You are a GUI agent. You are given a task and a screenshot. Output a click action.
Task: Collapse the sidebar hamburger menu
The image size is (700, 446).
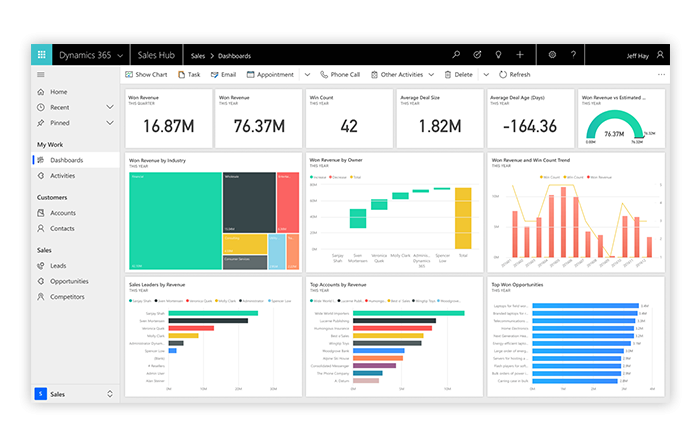click(41, 75)
